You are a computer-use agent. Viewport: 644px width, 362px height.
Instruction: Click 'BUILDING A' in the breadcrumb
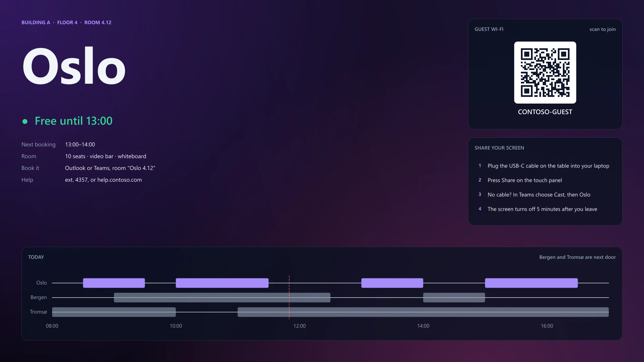(x=36, y=22)
